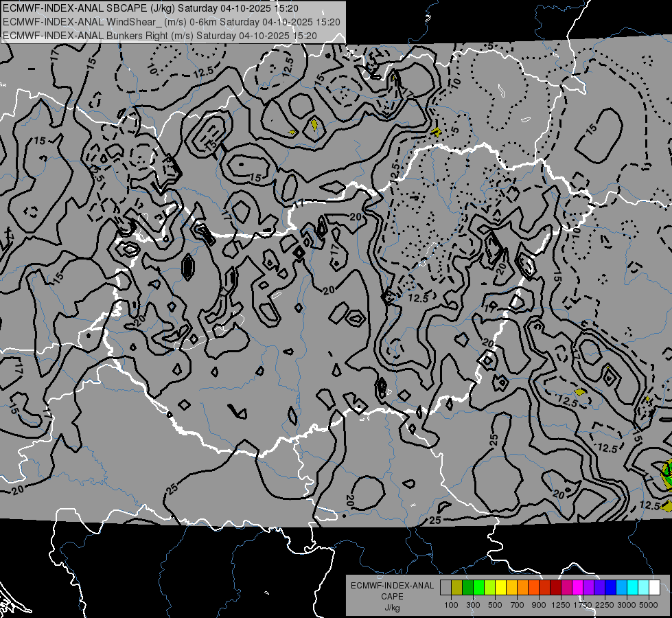
Task: Click the 300 value on the legend scale
Action: (x=473, y=605)
